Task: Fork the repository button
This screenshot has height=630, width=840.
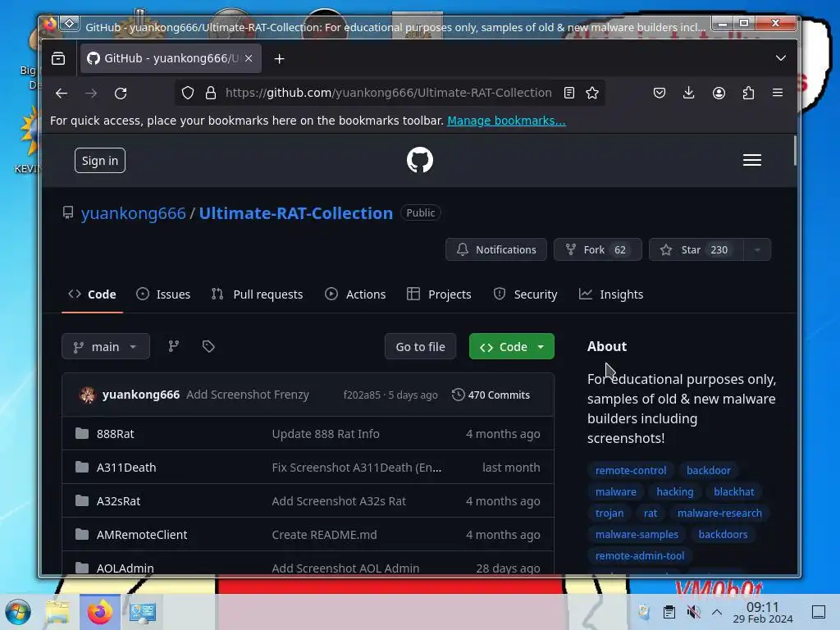Action: [598, 249]
